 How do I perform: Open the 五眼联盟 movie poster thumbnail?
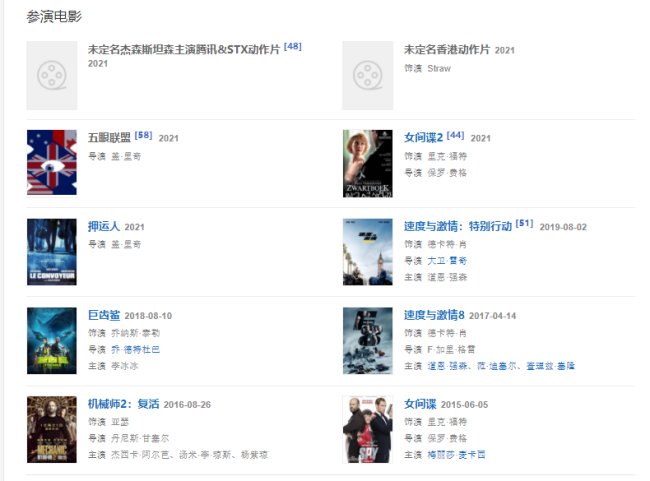click(51, 162)
